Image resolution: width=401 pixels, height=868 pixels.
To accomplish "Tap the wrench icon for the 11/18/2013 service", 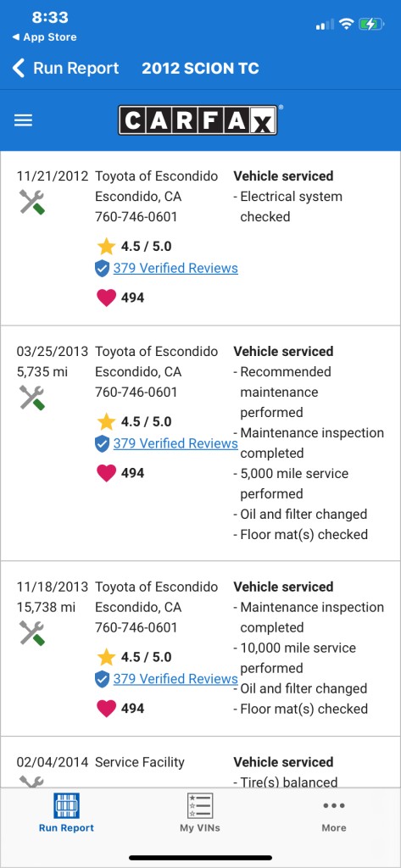I will [32, 632].
